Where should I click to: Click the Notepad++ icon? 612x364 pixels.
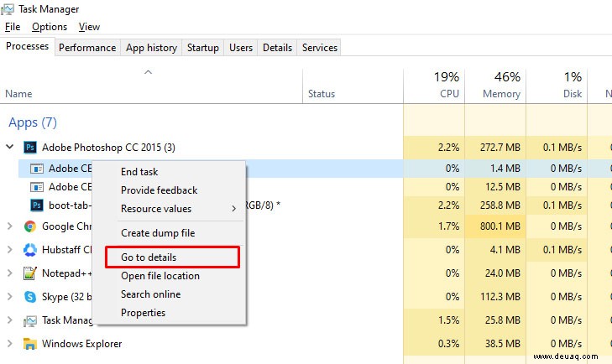click(30, 273)
